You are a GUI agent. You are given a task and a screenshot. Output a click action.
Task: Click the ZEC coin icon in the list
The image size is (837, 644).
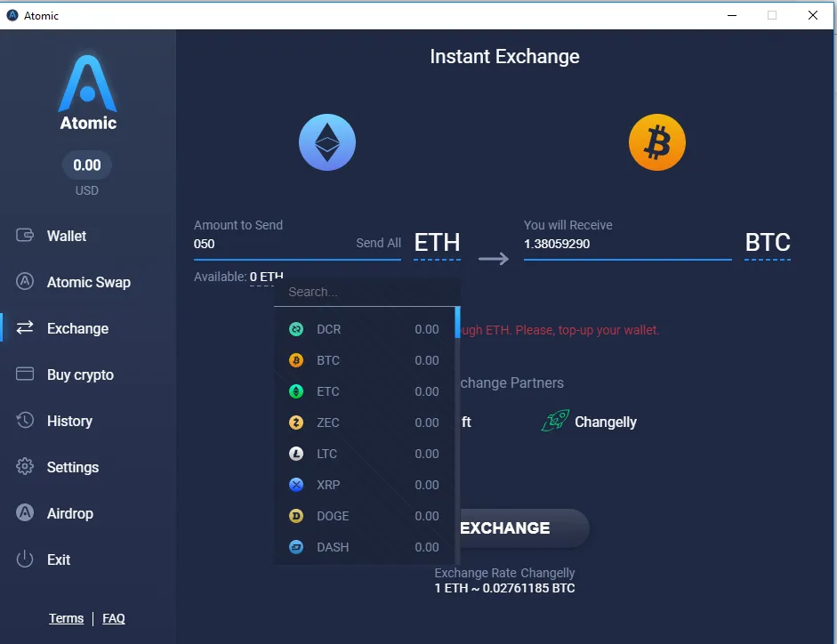click(x=296, y=423)
